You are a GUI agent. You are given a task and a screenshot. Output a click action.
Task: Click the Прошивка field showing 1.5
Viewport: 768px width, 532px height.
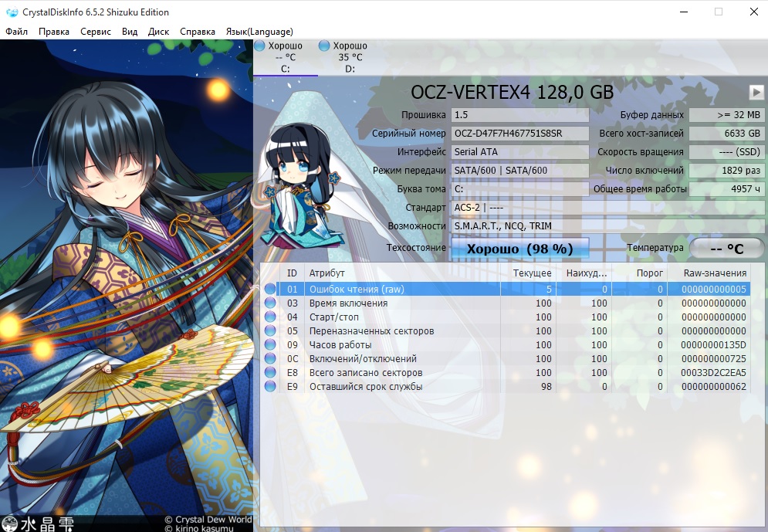click(x=519, y=115)
